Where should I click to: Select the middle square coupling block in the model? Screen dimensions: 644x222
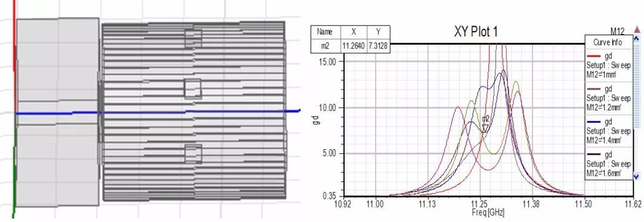pyautogui.click(x=193, y=89)
